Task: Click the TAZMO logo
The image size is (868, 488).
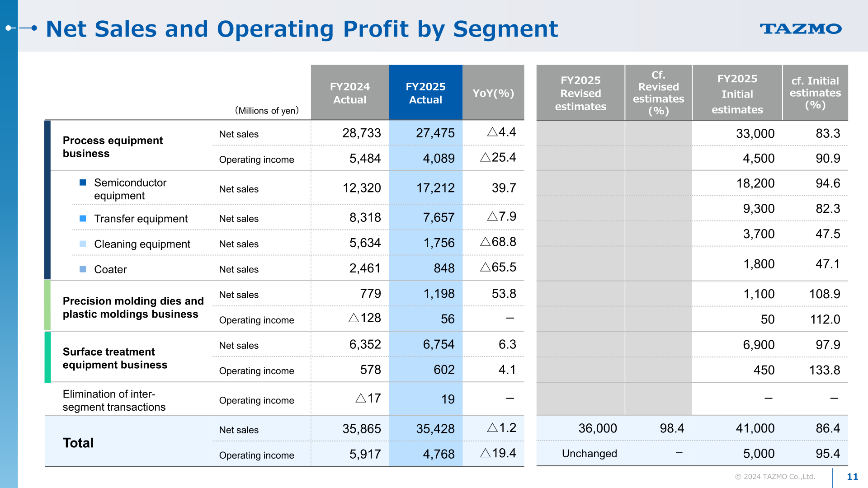Action: point(800,29)
